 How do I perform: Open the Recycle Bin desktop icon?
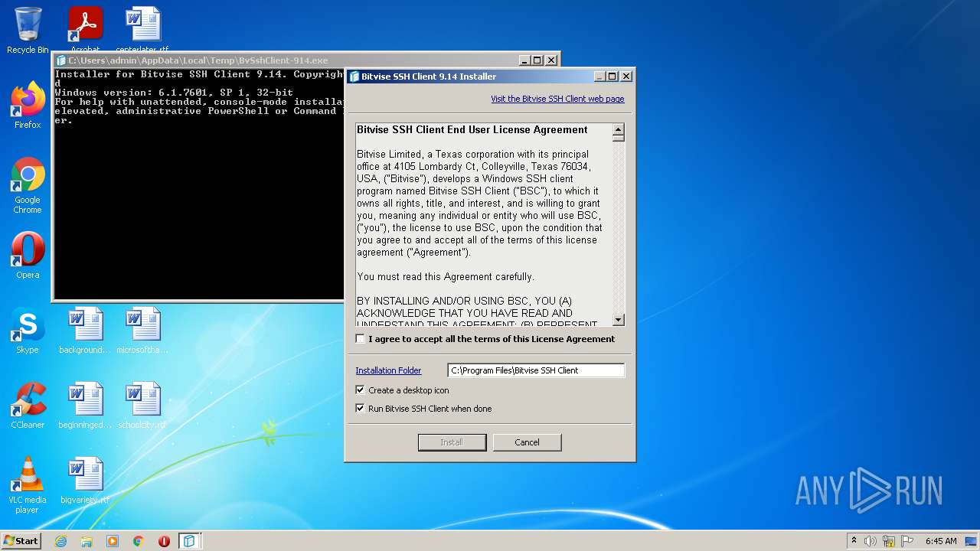(28, 31)
